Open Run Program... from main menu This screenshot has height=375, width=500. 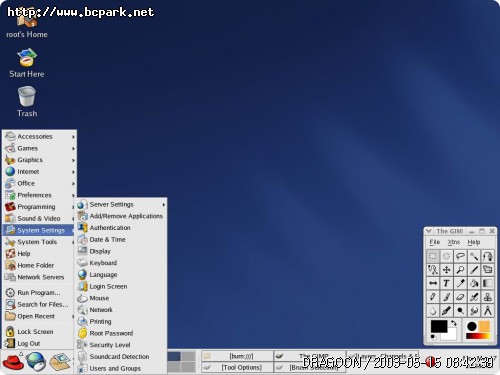(39, 293)
